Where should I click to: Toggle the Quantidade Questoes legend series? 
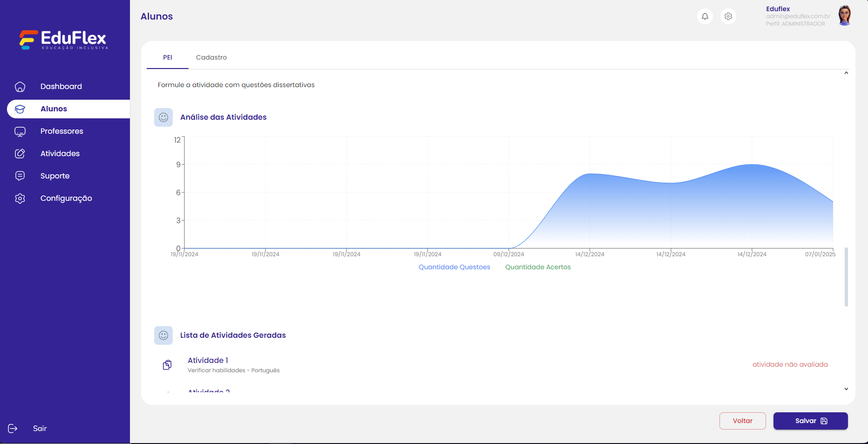tap(454, 267)
